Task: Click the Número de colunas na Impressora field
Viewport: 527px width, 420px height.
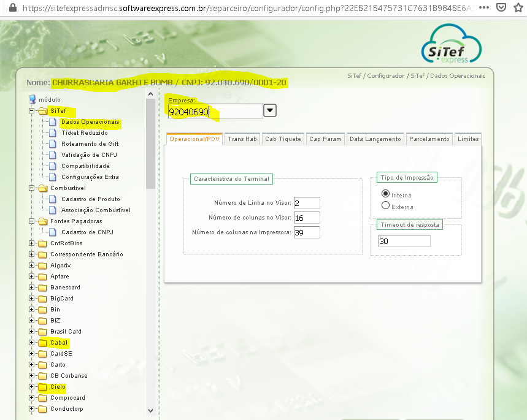Action: [x=307, y=232]
